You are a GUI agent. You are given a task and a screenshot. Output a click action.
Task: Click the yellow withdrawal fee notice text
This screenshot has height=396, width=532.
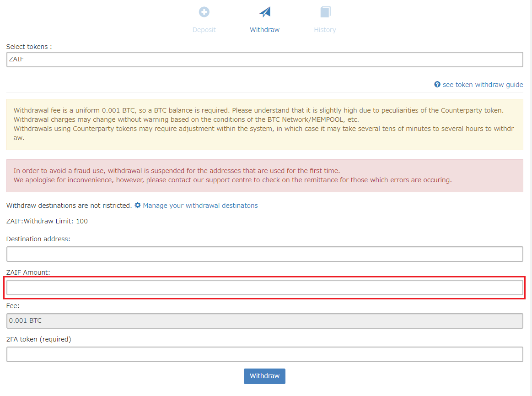(x=263, y=124)
